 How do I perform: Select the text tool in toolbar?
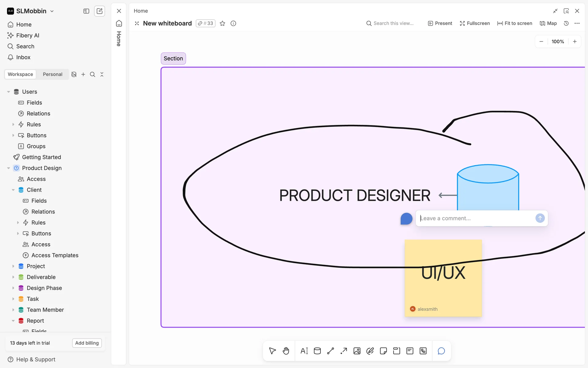click(304, 351)
